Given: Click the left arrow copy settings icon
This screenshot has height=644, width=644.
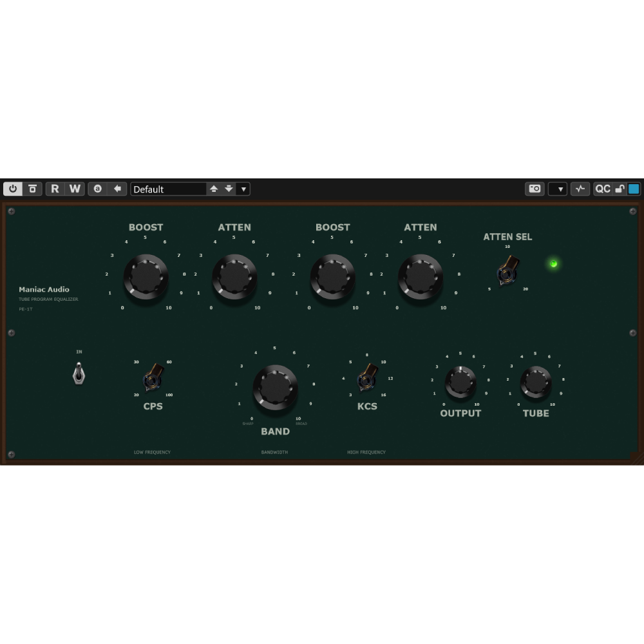Looking at the screenshot, I should pos(117,189).
